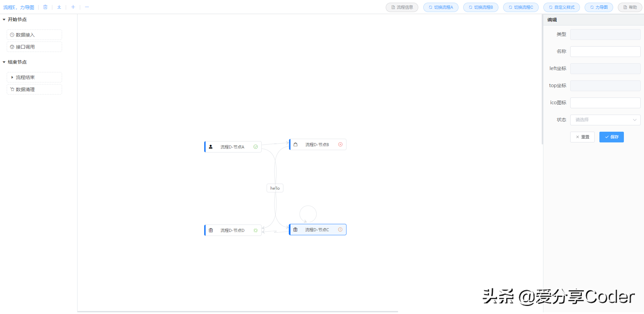Viewport: 644px width, 314px height.
Task: Click the warning status icon on 节点C
Action: tap(340, 230)
